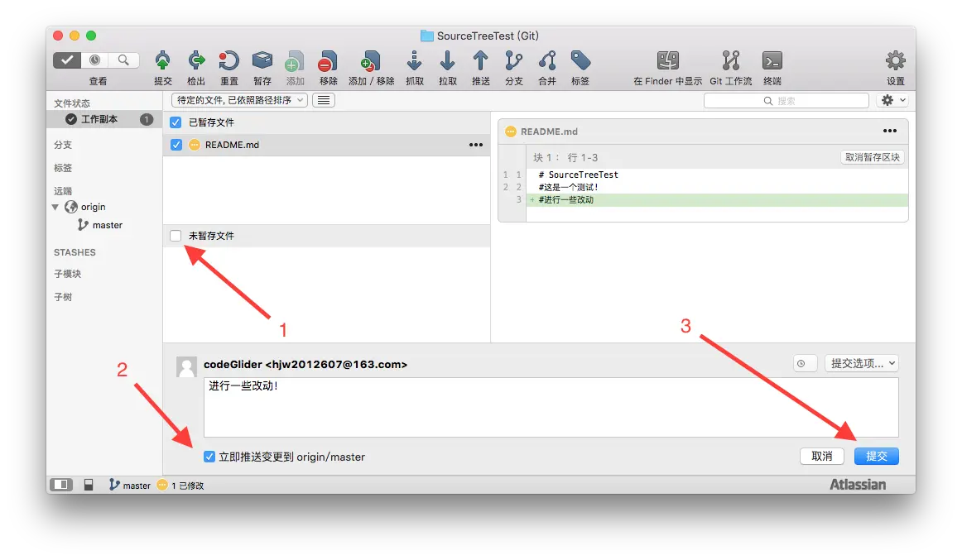
Task: Click the 标签 tag toolbar icon
Action: point(580,60)
